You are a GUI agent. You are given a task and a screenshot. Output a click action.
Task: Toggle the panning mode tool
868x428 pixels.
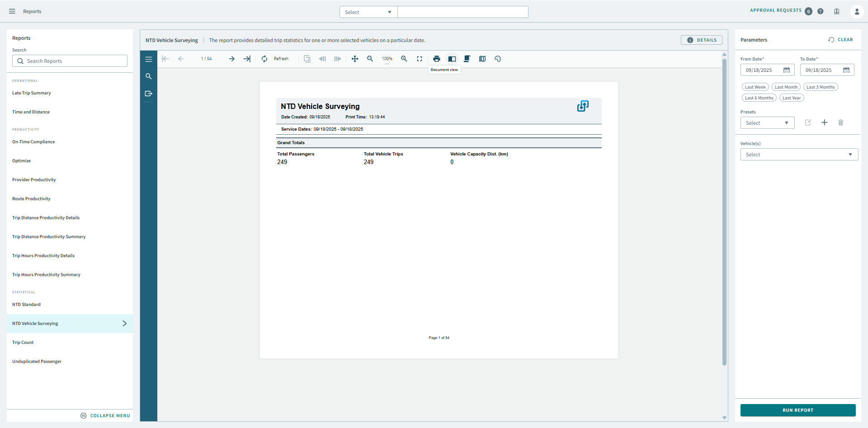click(x=355, y=59)
